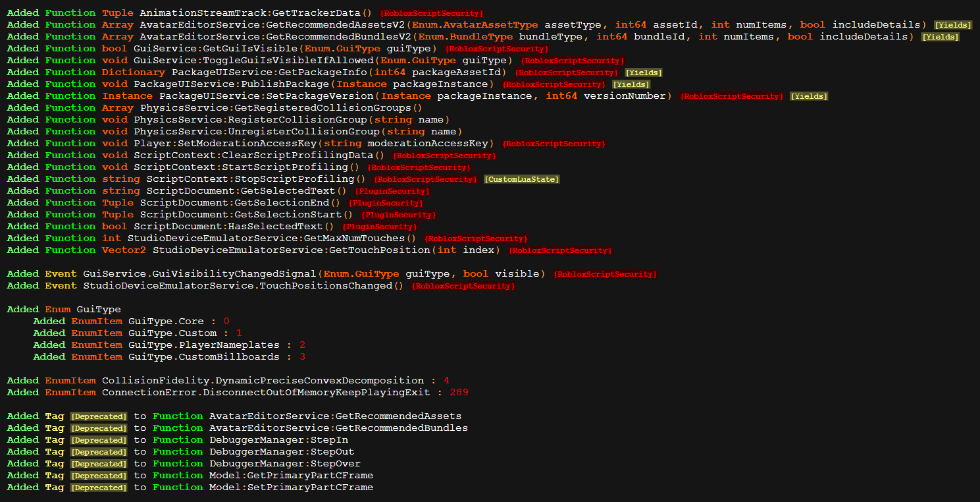The width and height of the screenshot is (980, 502).
Task: Click the Added Enum GuiType line
Action: point(64,309)
